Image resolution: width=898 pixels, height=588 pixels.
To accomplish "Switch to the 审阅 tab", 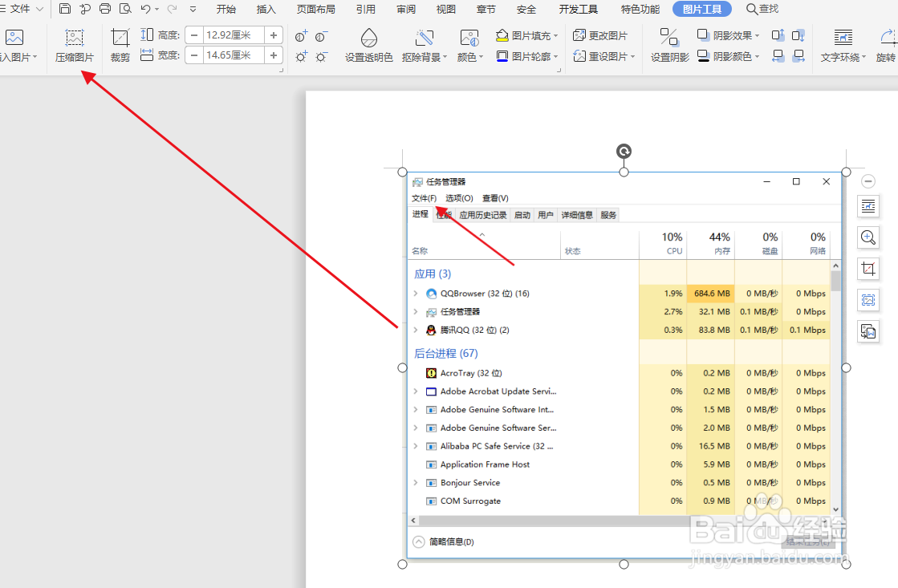I will point(406,9).
